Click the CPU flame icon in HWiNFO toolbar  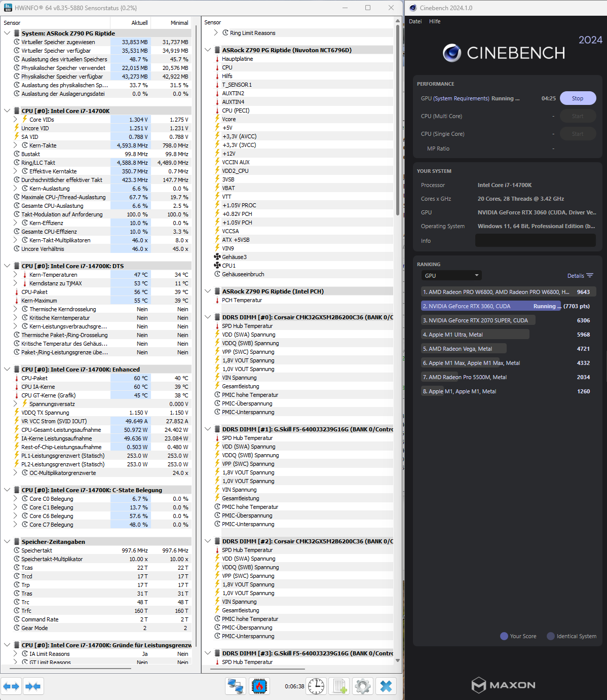(259, 686)
